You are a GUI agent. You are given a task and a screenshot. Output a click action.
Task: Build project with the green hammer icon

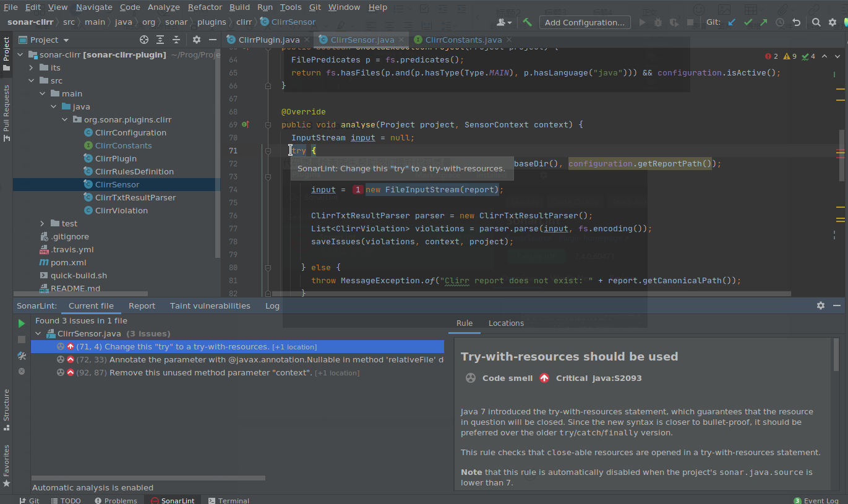pos(527,22)
